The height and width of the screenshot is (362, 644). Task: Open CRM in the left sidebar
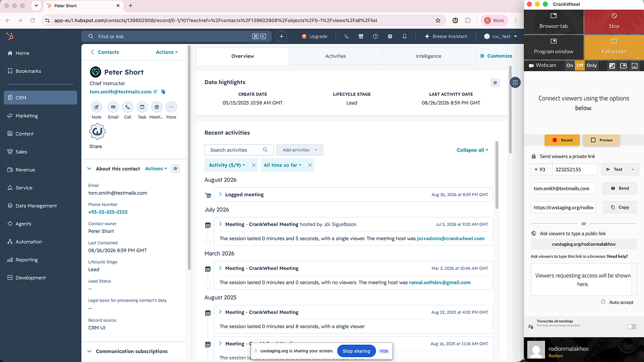[x=40, y=98]
